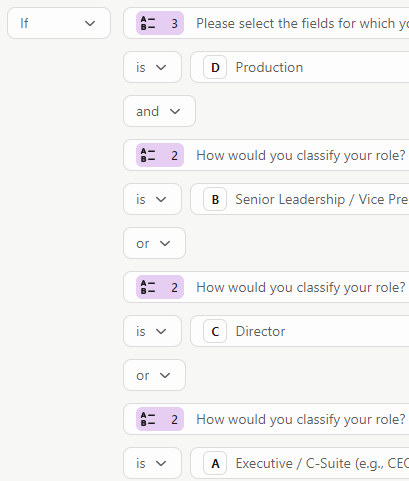
Task: Open the 'is' operator beside Executive / C-Suite
Action: [x=152, y=463]
